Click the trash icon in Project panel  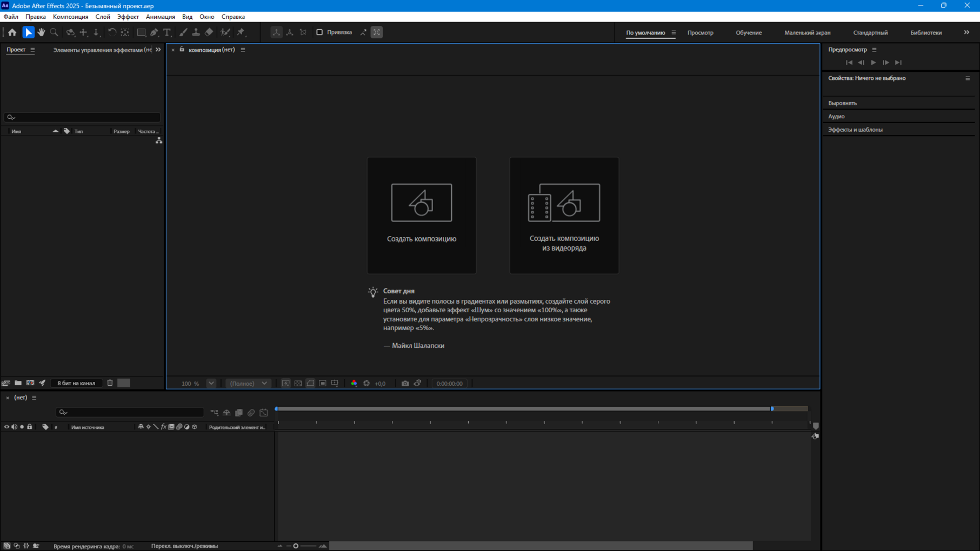click(110, 383)
